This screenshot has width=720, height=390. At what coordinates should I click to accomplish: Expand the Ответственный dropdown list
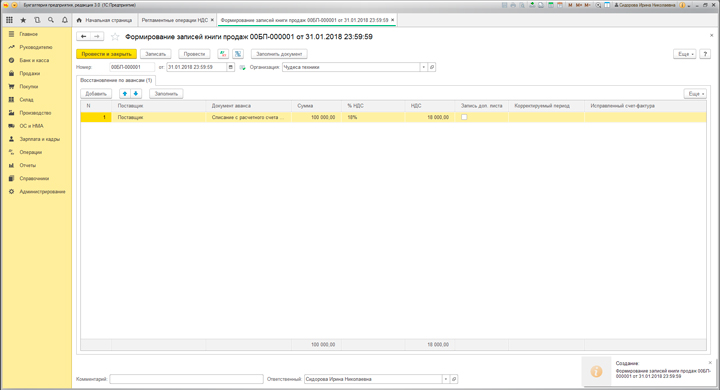pyautogui.click(x=445, y=379)
